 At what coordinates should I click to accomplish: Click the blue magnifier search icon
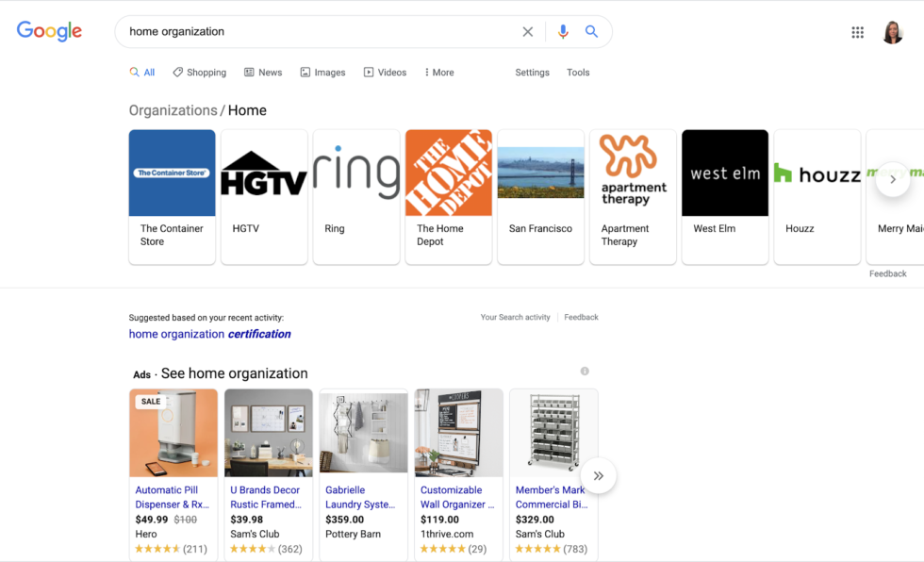pos(591,32)
